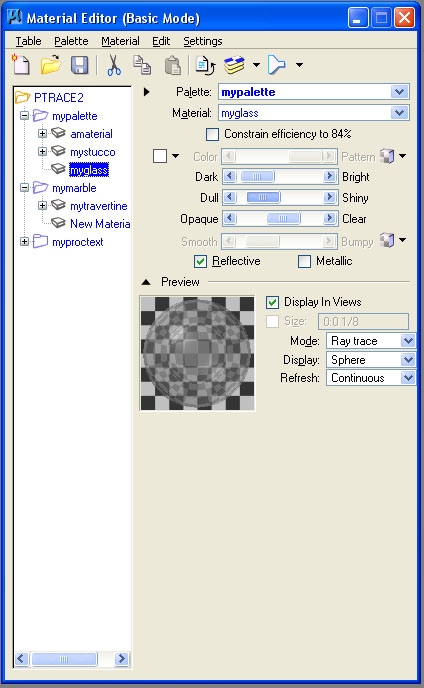Click the sphere preview thumbnail
The image size is (424, 688).
[x=197, y=353]
